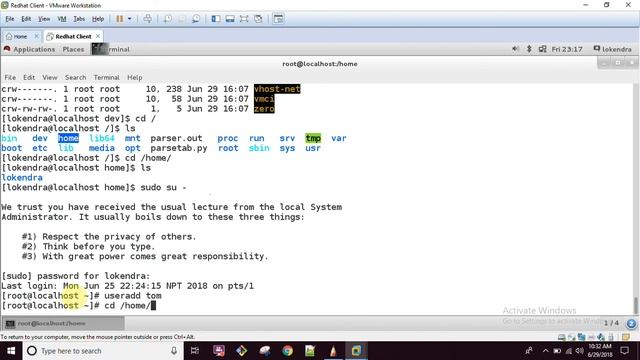
Task: Open the power options dropdown arrow
Action: coord(130,19)
